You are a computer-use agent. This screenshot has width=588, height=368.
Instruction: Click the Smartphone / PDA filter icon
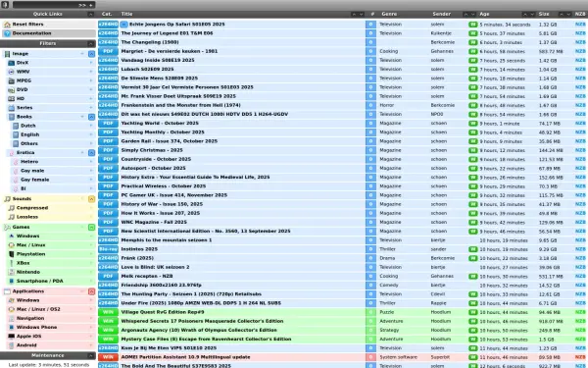tap(11, 282)
